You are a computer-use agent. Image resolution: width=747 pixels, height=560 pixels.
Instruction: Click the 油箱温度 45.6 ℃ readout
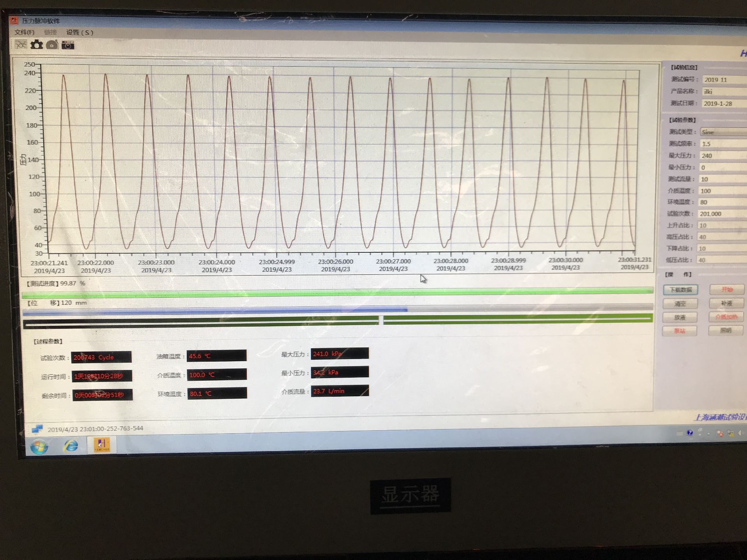[x=217, y=355]
